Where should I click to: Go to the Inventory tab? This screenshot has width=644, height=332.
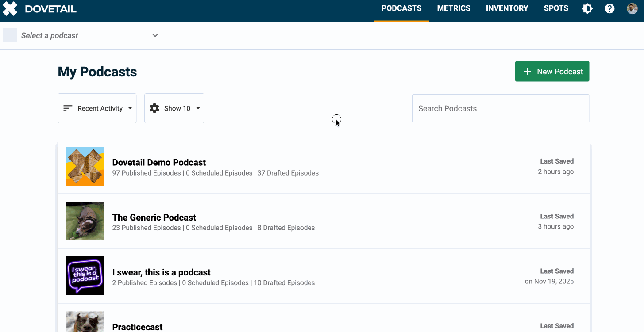pyautogui.click(x=507, y=8)
